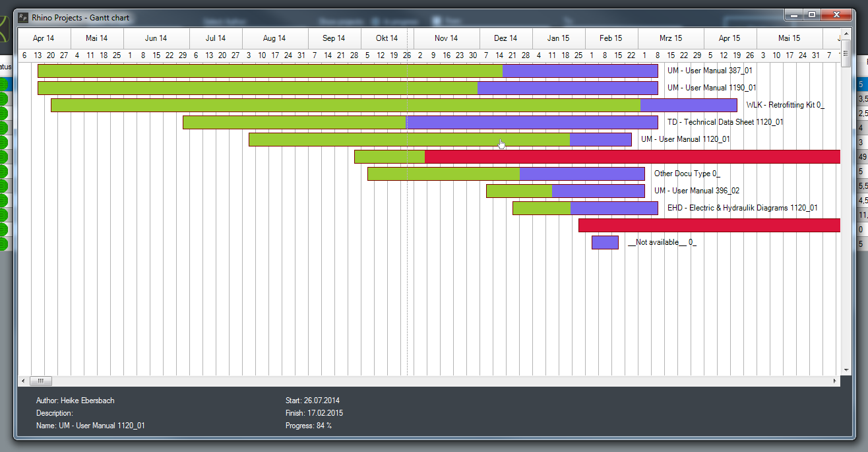Viewport: 868px width, 452px height.
Task: Grab the horizontal scrollbar thumb
Action: click(40, 381)
